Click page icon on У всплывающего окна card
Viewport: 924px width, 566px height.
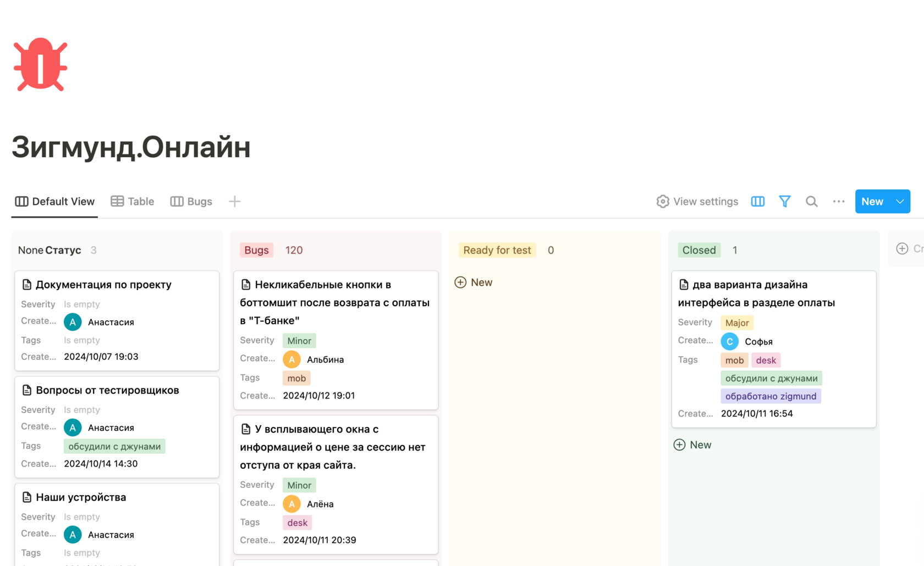(246, 429)
